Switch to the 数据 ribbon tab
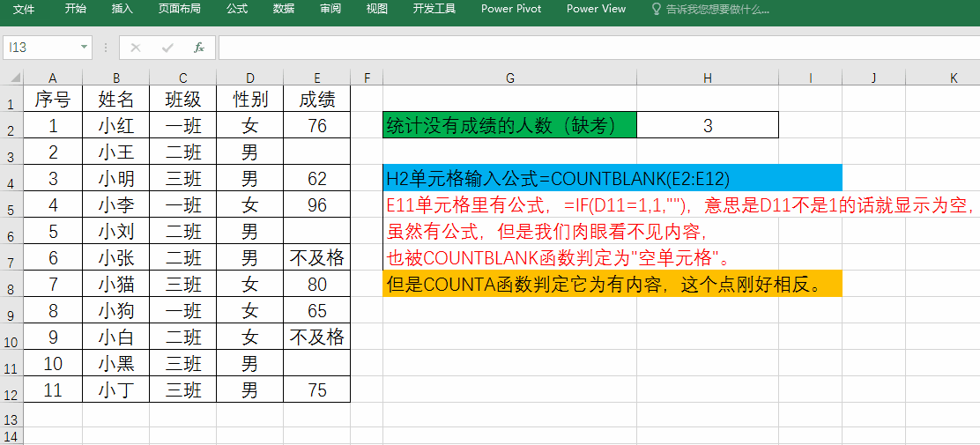The image size is (980, 445). click(284, 9)
